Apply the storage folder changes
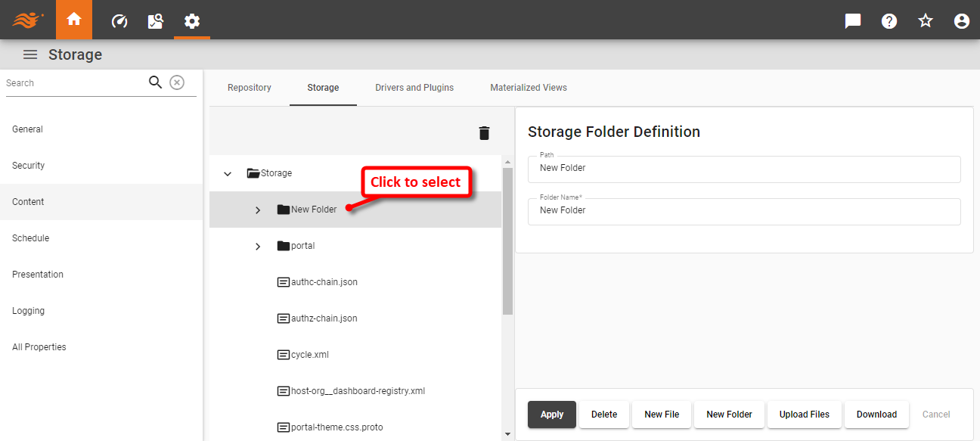980x441 pixels. tap(551, 415)
